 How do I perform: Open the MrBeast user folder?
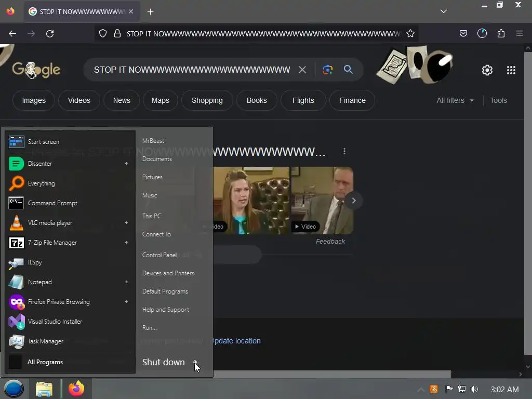[153, 141]
